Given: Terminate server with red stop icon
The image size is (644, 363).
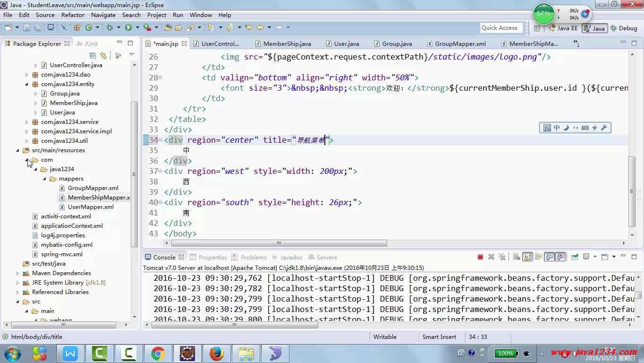Looking at the screenshot, I should [480, 257].
